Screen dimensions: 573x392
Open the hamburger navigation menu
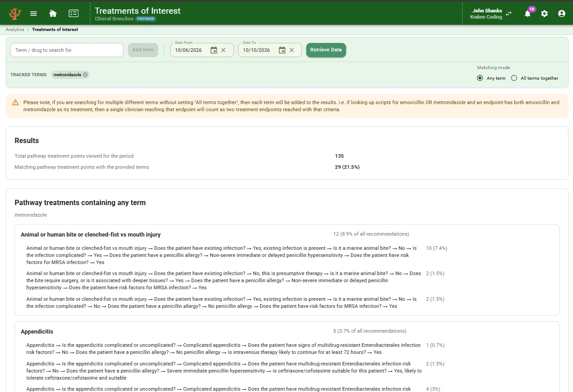(x=33, y=13)
